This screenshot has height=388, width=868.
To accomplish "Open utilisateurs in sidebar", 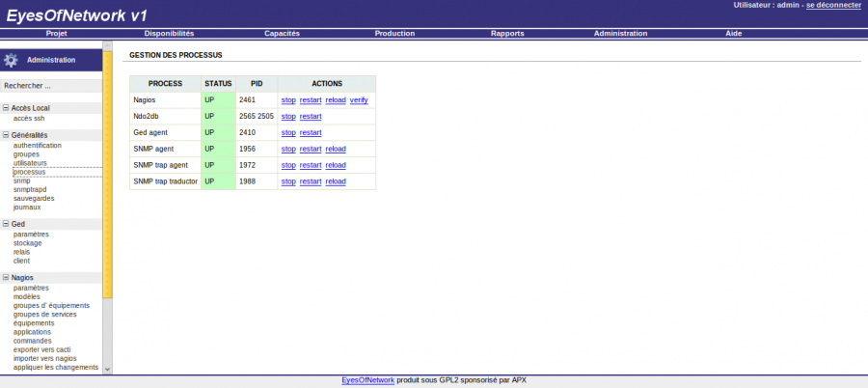I will [x=30, y=163].
